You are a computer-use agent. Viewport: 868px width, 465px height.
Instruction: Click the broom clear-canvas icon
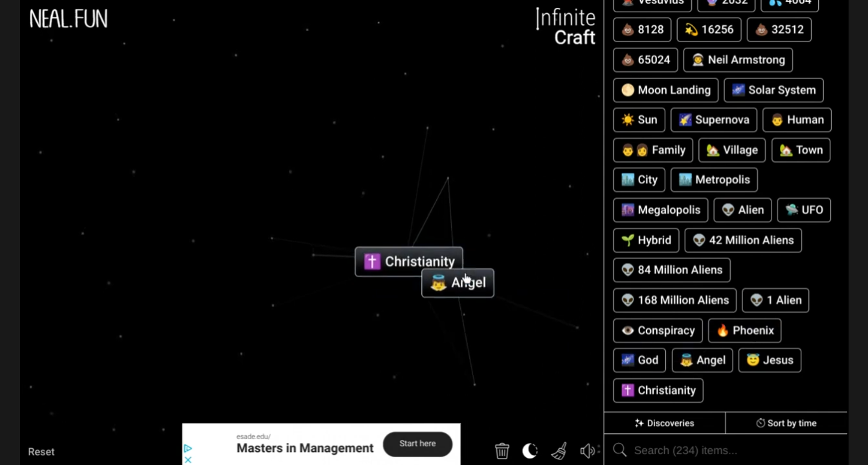pyautogui.click(x=559, y=451)
